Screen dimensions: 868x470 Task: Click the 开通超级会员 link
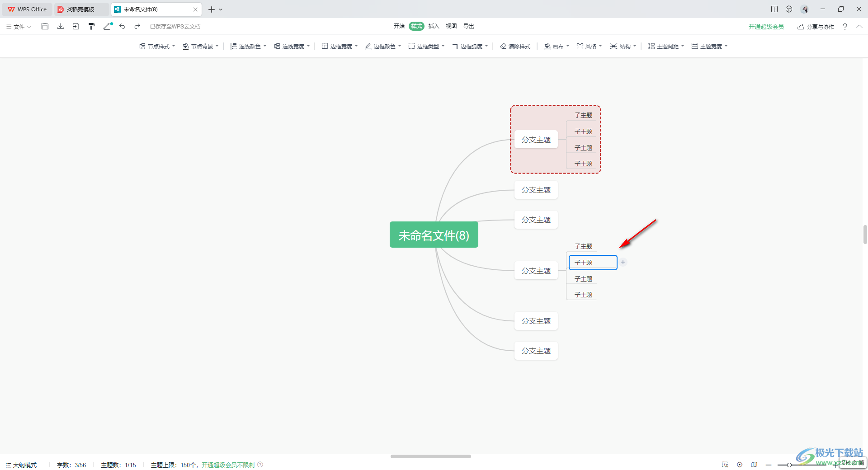(x=766, y=27)
